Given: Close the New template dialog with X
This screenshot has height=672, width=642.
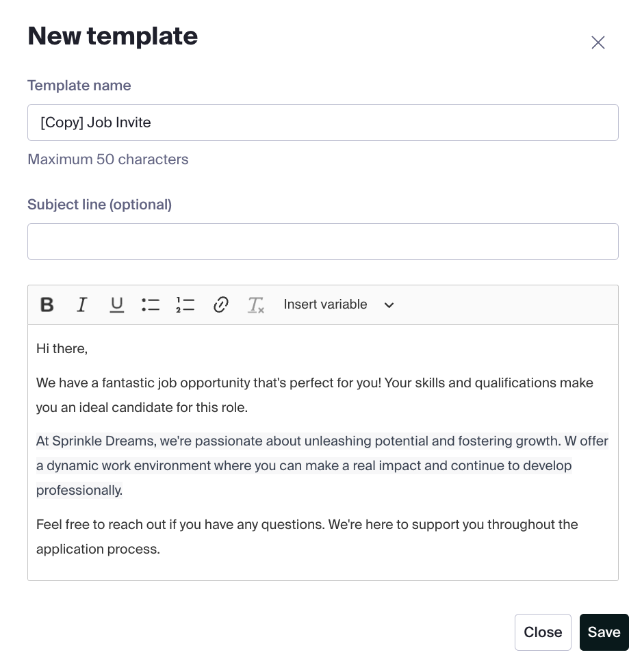Looking at the screenshot, I should coord(598,42).
